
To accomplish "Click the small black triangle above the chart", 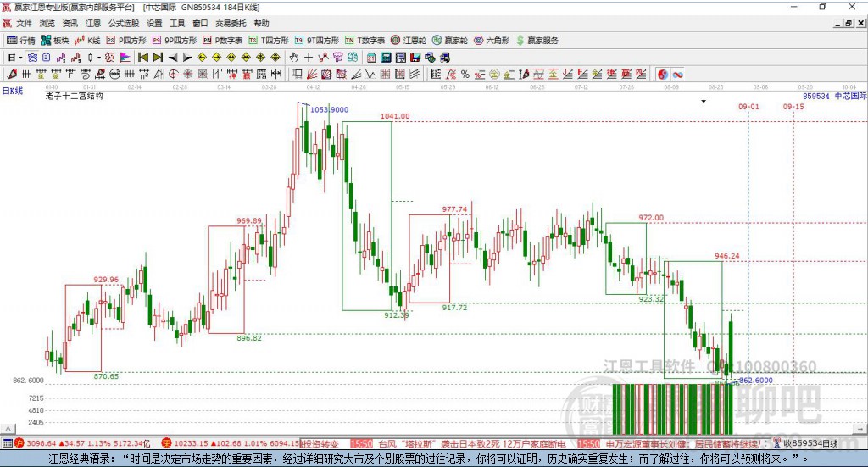I will pos(704,101).
